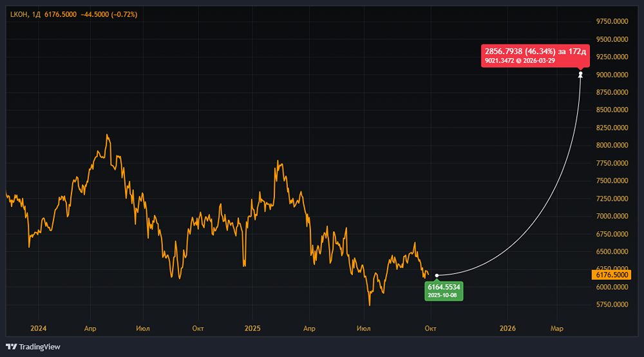Click the 9000.0000 price axis label

coord(612,75)
